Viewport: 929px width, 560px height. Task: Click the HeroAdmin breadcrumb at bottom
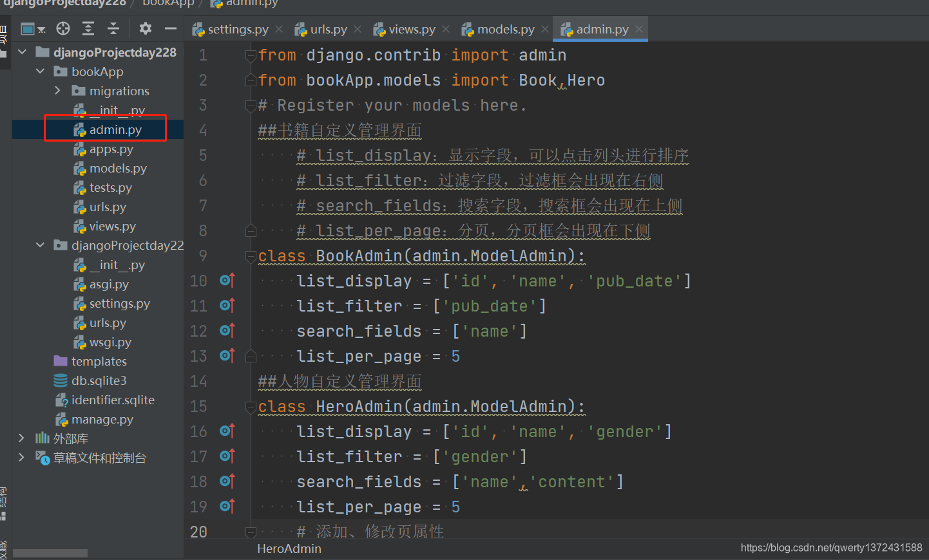[x=289, y=548]
